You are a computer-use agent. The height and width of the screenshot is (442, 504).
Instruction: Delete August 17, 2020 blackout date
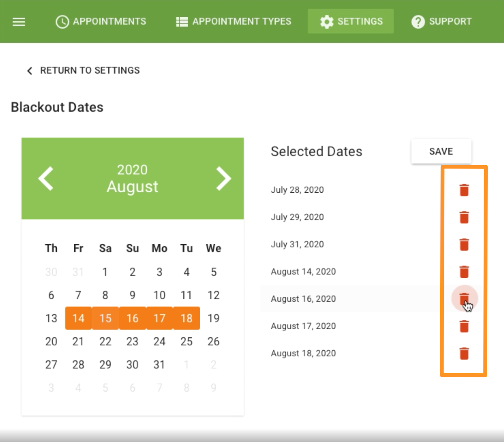(464, 326)
